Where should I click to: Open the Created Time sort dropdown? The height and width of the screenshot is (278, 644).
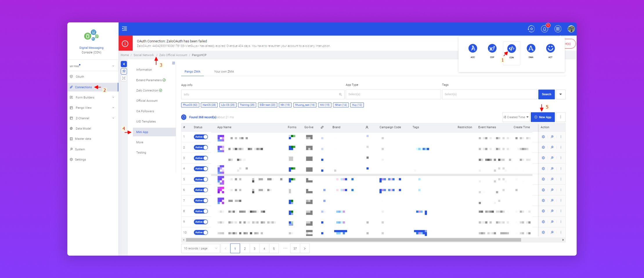(x=516, y=117)
